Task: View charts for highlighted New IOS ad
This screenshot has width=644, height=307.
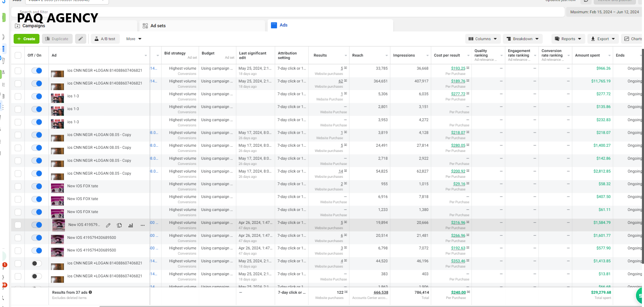Action: (131, 225)
